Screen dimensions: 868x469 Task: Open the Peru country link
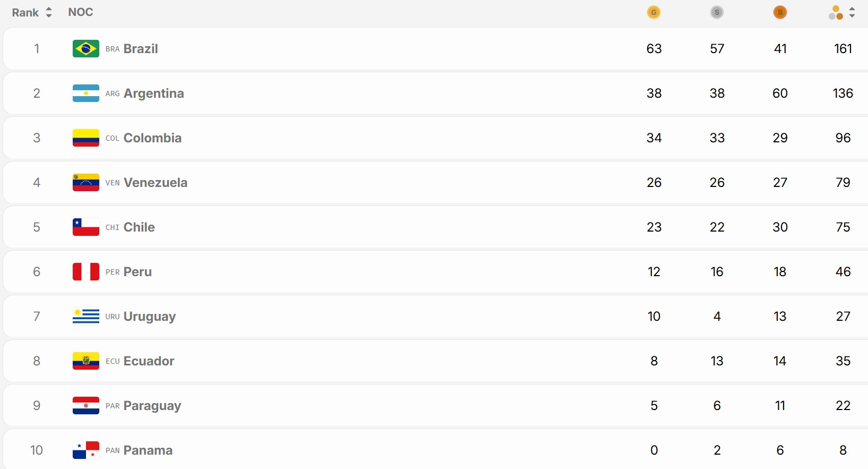pos(137,271)
